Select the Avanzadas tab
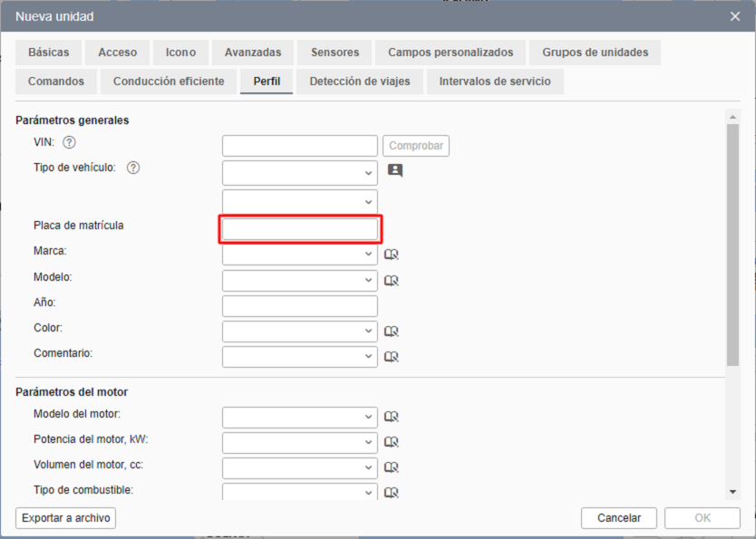The image size is (756, 539). click(253, 53)
